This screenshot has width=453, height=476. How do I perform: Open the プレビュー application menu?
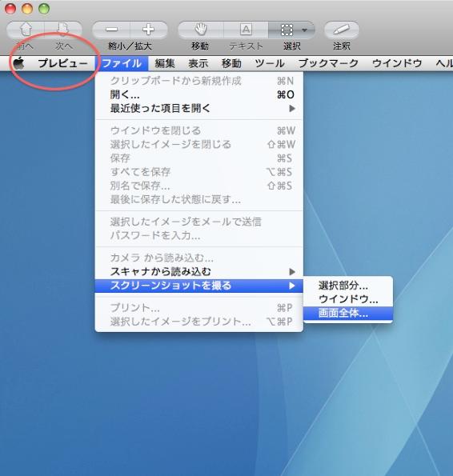[62, 63]
